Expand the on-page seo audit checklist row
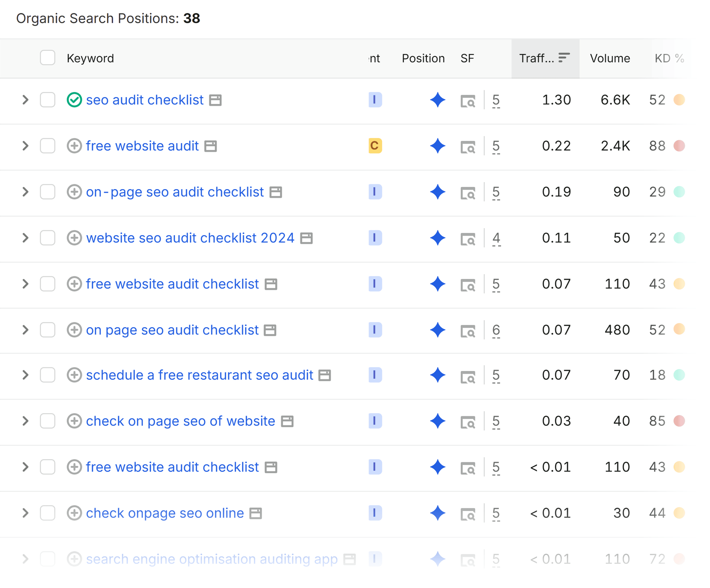 click(25, 192)
